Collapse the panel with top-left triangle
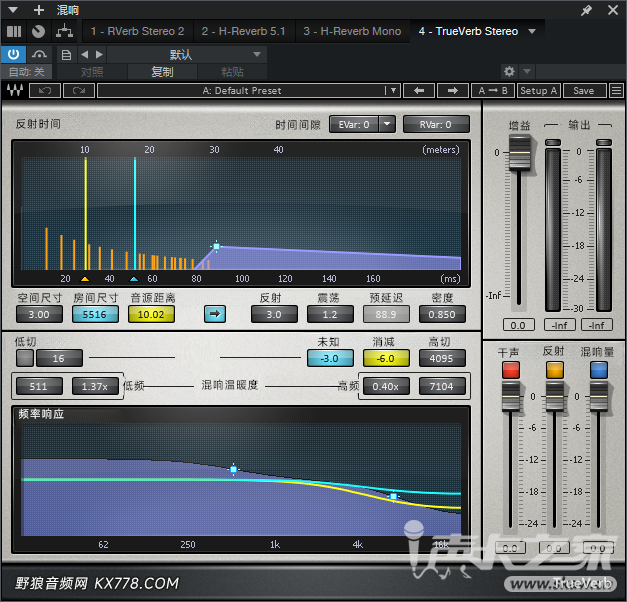 tap(13, 10)
